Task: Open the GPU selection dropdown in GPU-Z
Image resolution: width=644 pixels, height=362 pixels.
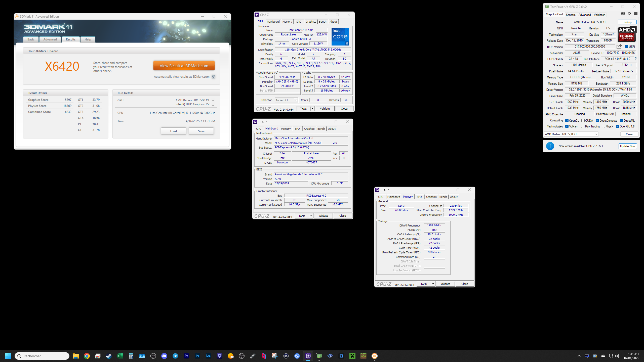Action: [571, 134]
